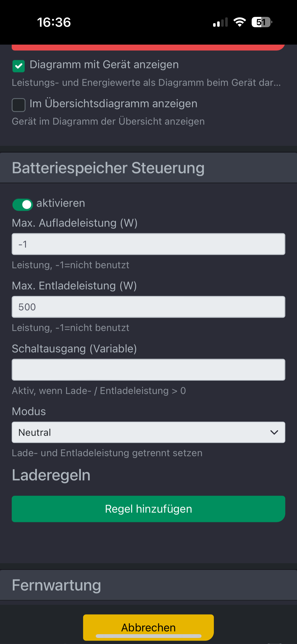Image resolution: width=297 pixels, height=644 pixels.
Task: Click the green checkmark icon of Diagramm option
Action: pos(19,66)
